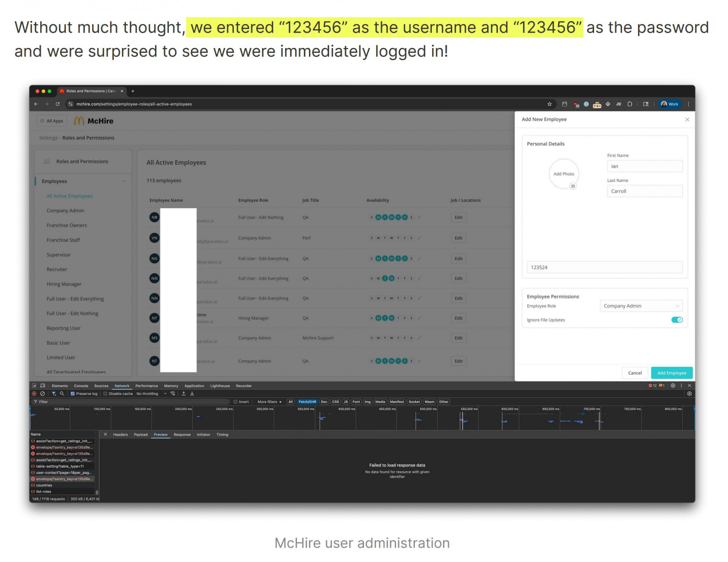
Task: Toggle the Fetch/XHR filter chip
Action: point(307,402)
